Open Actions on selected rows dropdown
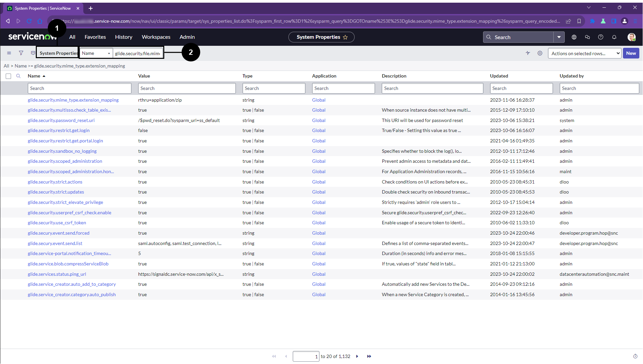 584,53
